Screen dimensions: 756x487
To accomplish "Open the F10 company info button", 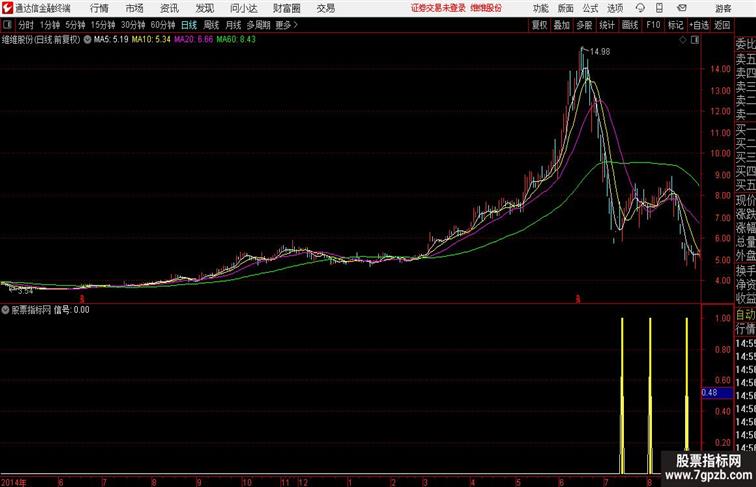I will (x=653, y=25).
